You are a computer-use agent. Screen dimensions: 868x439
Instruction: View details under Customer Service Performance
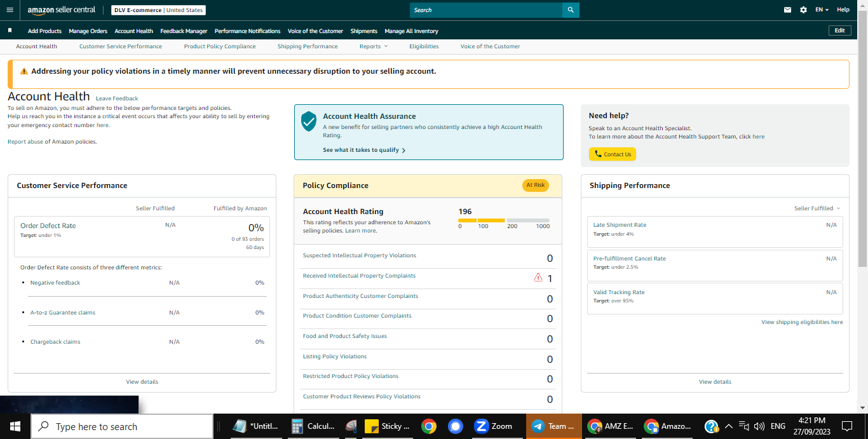(x=142, y=382)
